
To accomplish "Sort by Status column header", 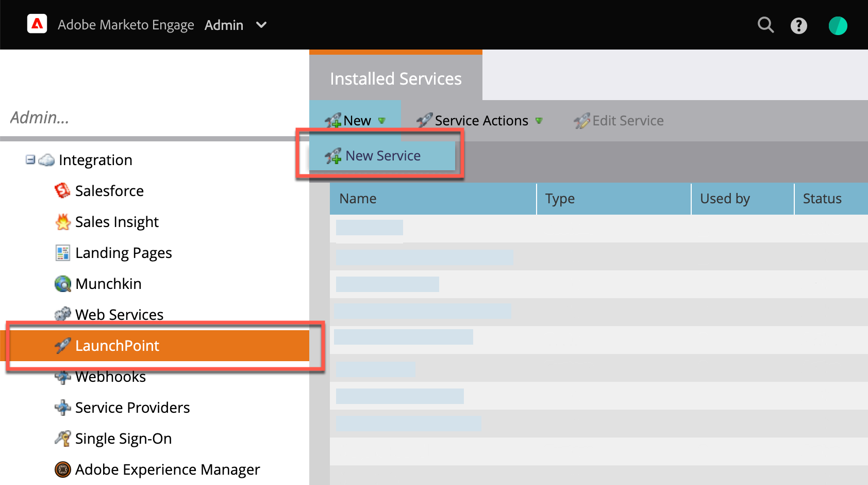I will coord(831,199).
